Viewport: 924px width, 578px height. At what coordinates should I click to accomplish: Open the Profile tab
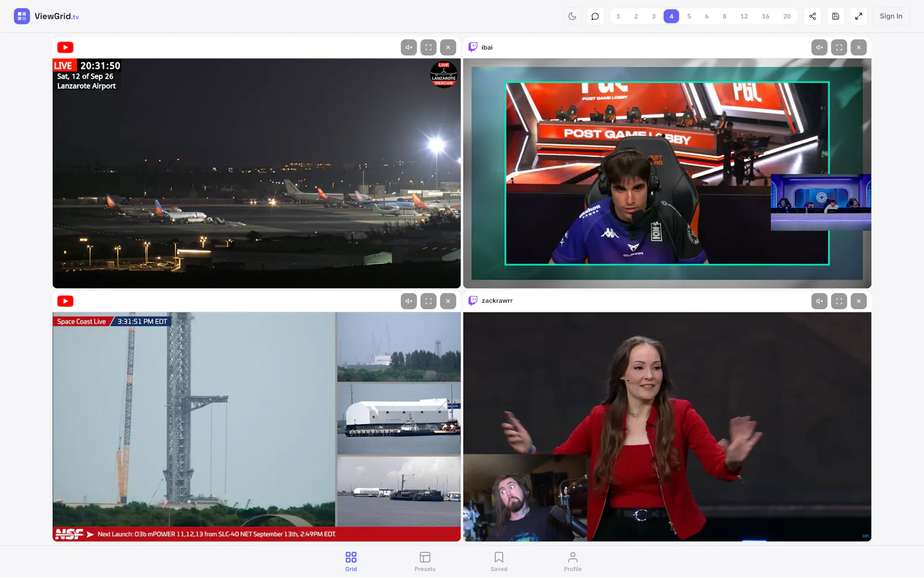[x=573, y=561]
